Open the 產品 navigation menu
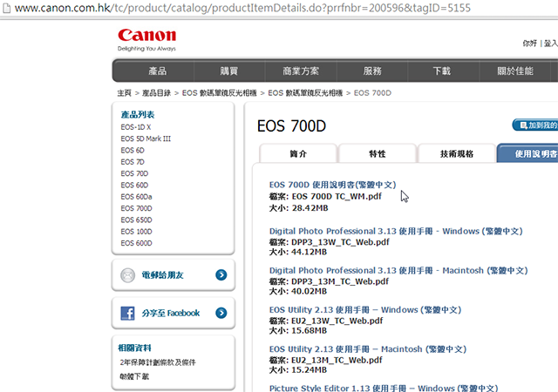The width and height of the screenshot is (558, 392). (x=158, y=71)
